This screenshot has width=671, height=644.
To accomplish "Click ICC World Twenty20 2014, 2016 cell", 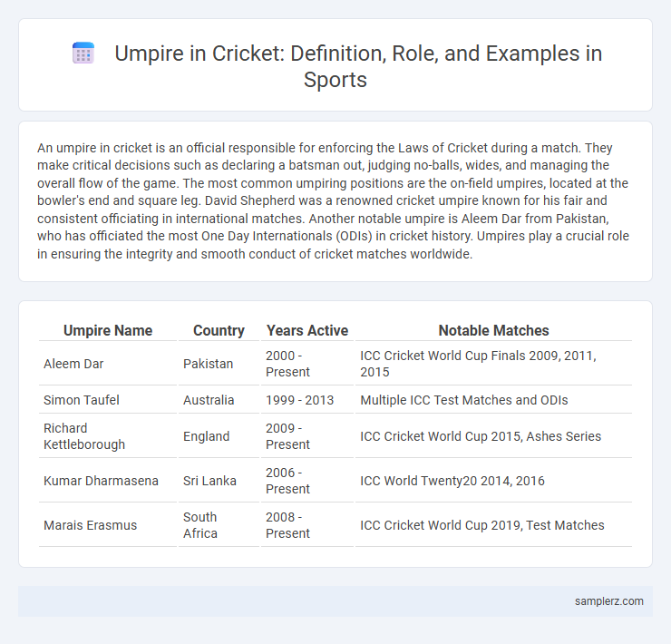I will pos(493,481).
